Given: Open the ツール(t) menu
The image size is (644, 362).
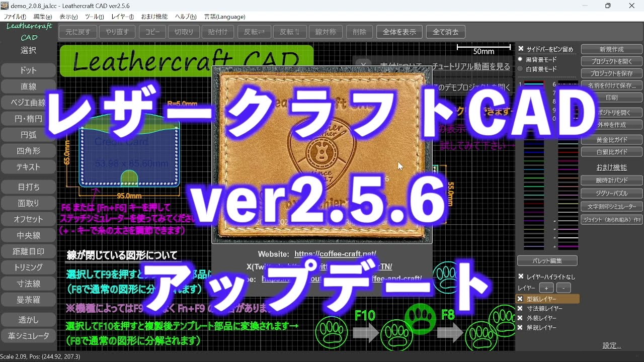Looking at the screenshot, I should pos(95,17).
